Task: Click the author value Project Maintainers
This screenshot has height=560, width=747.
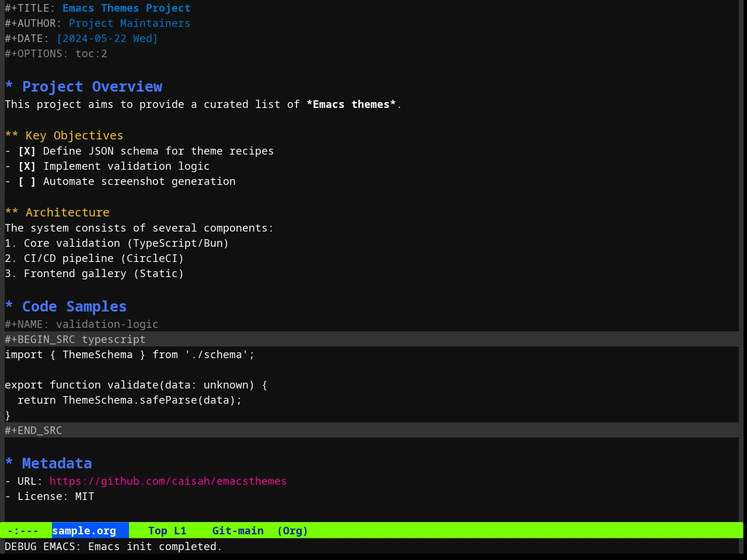Action: pyautogui.click(x=130, y=23)
